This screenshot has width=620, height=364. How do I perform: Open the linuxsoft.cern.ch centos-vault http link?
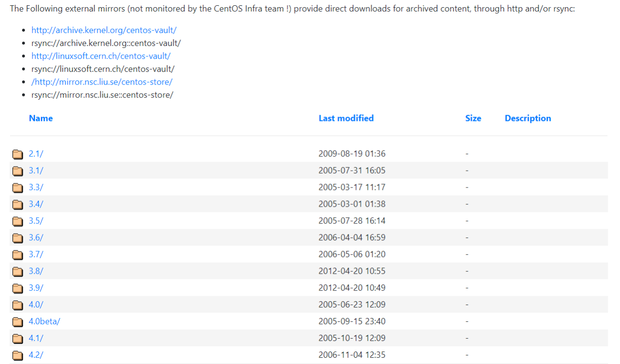click(x=101, y=56)
